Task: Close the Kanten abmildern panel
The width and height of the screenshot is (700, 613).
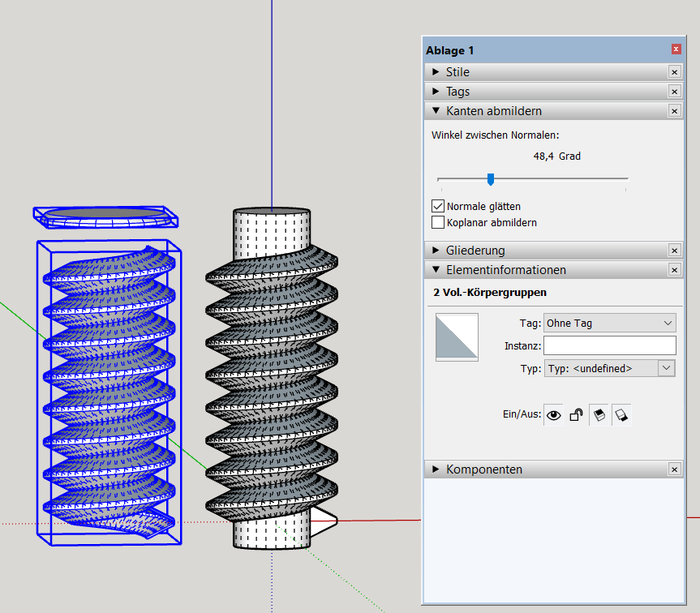Action: 674,111
